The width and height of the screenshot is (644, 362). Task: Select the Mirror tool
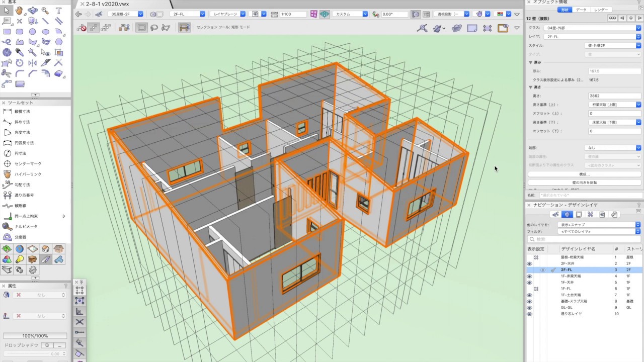coord(33,63)
